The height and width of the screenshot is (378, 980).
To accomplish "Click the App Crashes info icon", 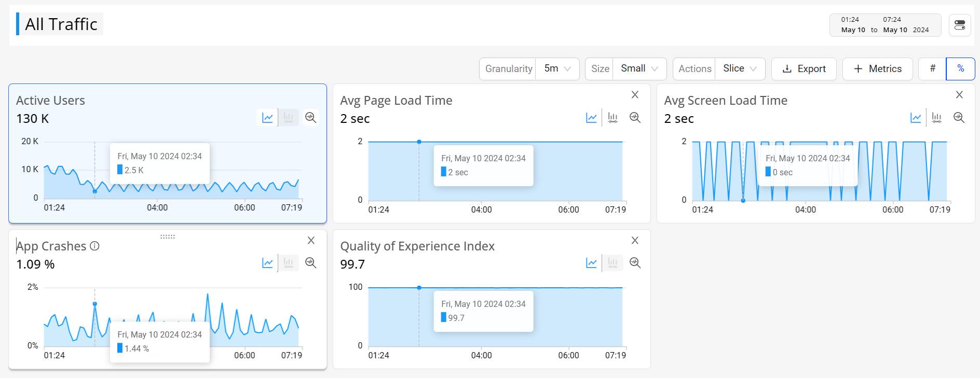I will tap(94, 246).
